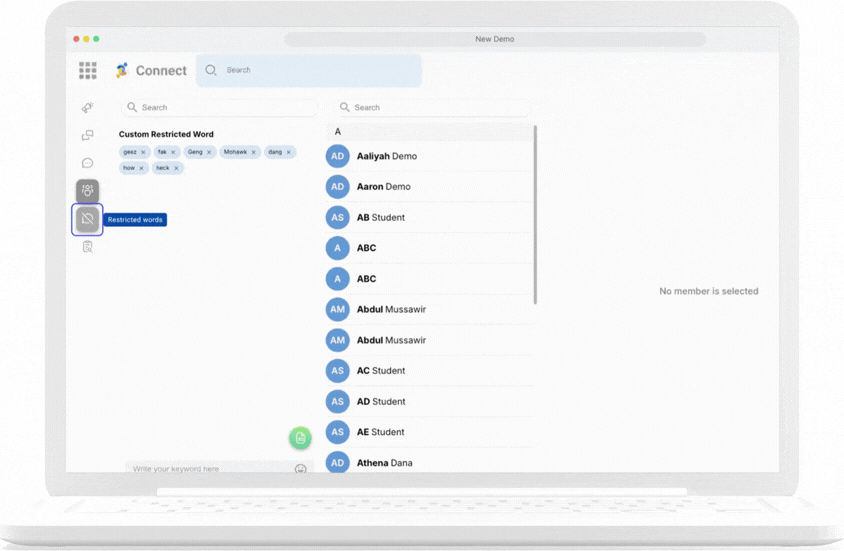Select the members group sidebar icon
Image resolution: width=844 pixels, height=551 pixels.
[88, 190]
